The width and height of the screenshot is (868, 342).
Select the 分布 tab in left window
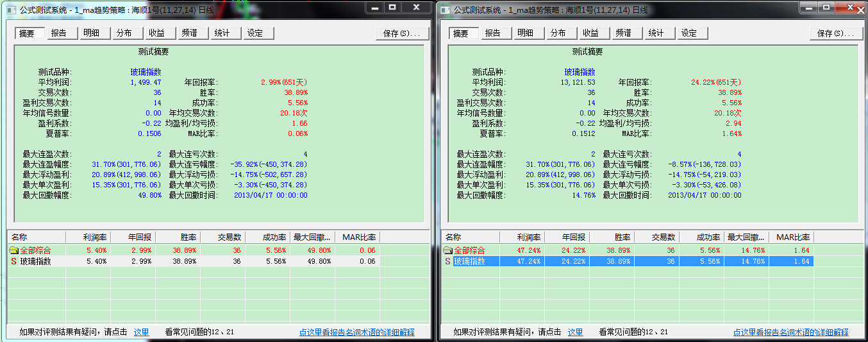[124, 33]
